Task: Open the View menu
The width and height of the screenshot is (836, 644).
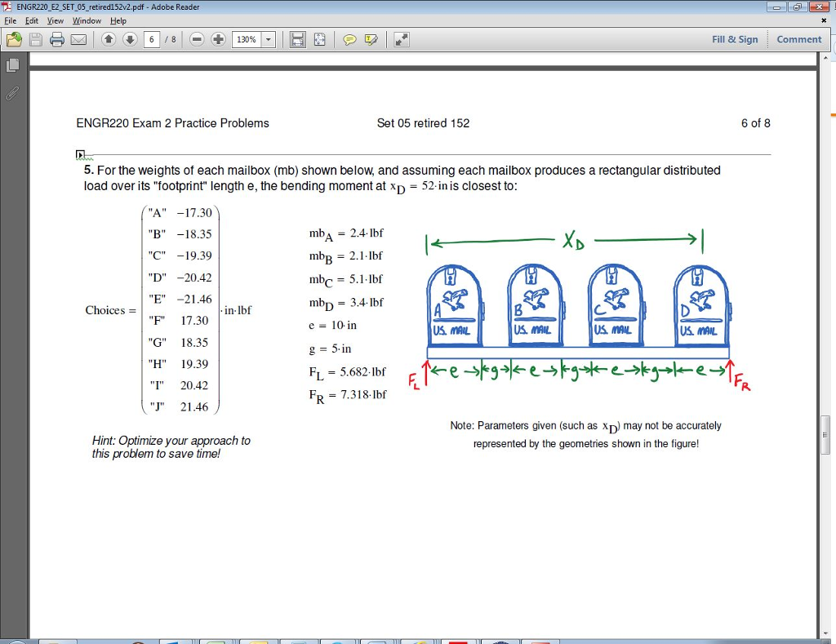Action: click(x=55, y=21)
